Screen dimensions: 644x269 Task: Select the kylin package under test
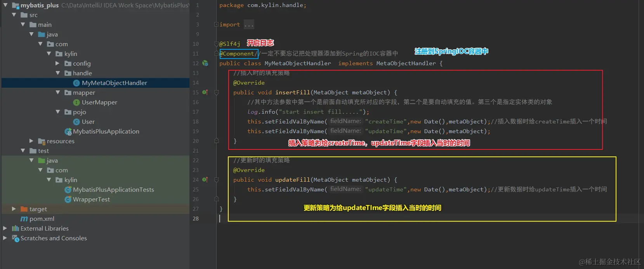click(71, 180)
